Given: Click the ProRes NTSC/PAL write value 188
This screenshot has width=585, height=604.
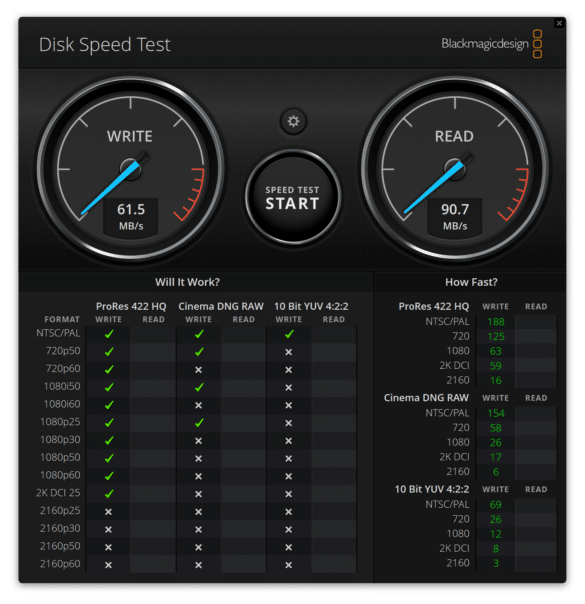Looking at the screenshot, I should [496, 322].
